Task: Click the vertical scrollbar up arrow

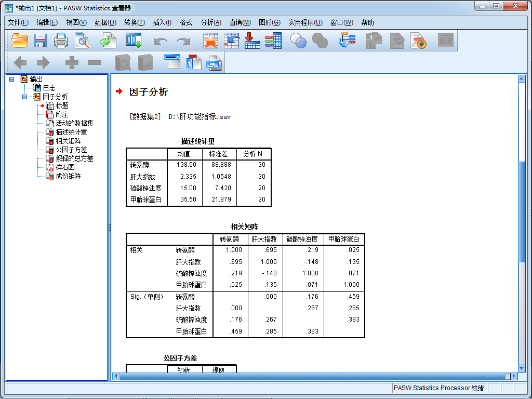Action: 522,79
